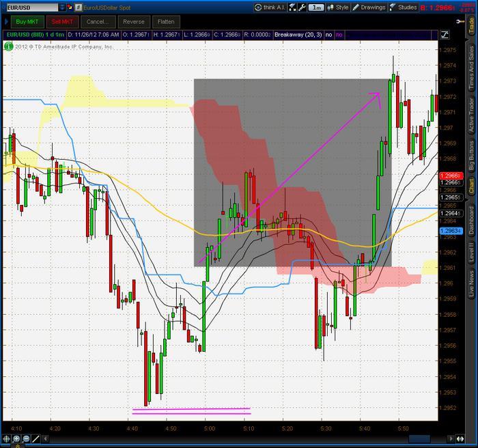Click the right scroll arrow of time scrollbar
The image size is (478, 448).
(451, 439)
